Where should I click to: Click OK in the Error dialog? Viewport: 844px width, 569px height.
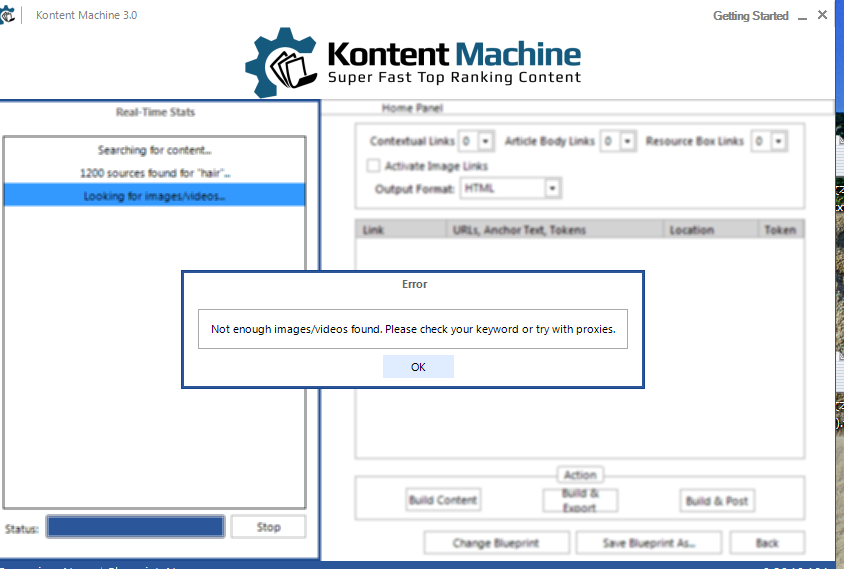click(x=418, y=367)
